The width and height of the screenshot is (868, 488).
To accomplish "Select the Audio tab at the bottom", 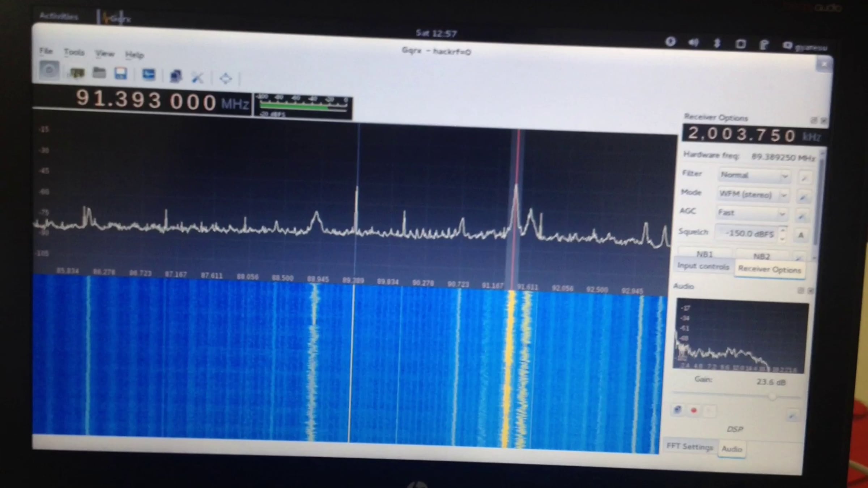I will tap(732, 449).
